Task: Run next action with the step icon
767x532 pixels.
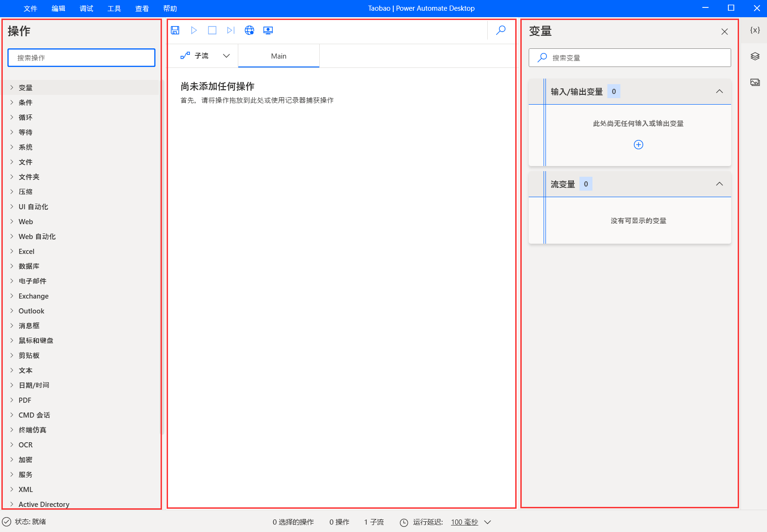Action: (x=231, y=30)
